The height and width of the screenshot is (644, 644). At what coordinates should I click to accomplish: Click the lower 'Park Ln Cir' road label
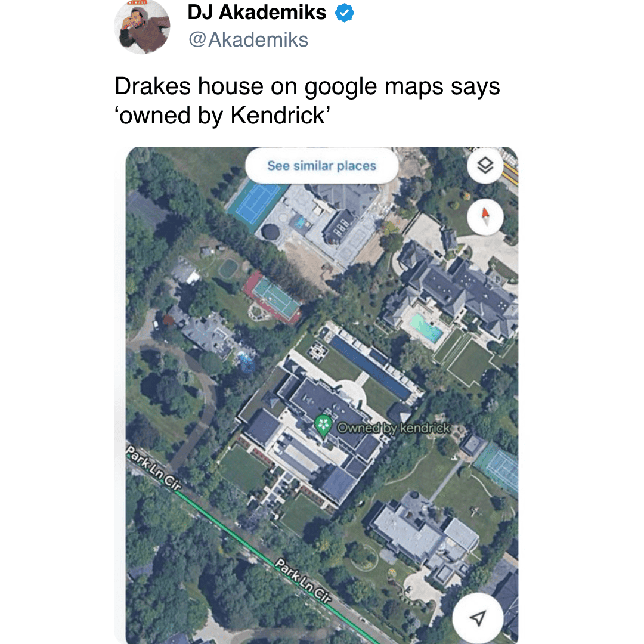tap(303, 581)
